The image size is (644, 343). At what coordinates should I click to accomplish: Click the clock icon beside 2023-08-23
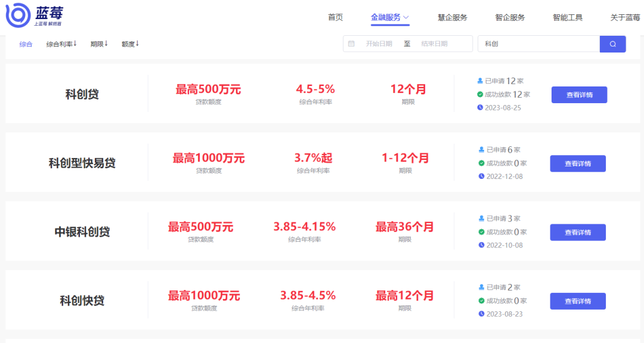[x=481, y=314]
